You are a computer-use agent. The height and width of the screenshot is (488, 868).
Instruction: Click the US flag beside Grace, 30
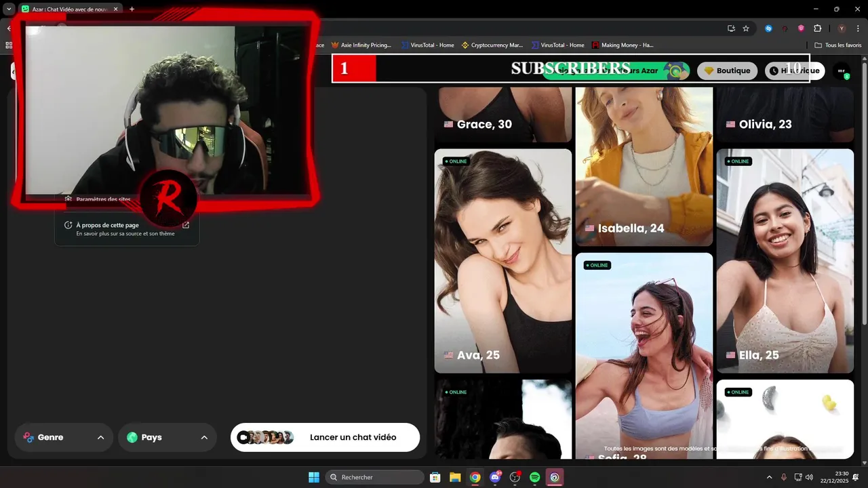pos(448,125)
